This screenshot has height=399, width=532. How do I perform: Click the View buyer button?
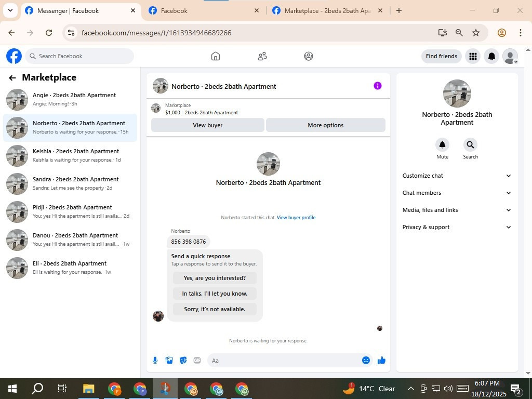pos(208,125)
